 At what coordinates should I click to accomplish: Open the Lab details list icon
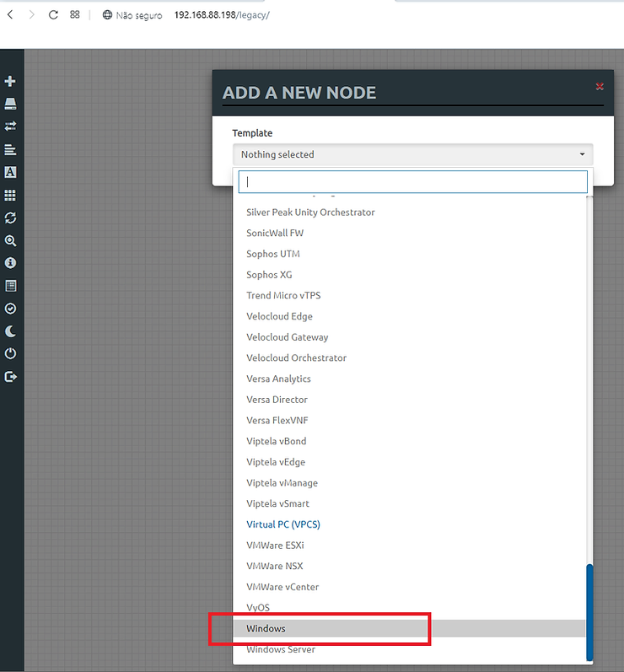(10, 286)
